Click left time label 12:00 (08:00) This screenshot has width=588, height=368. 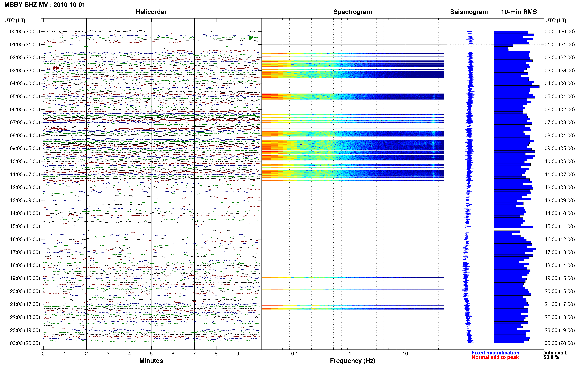[x=25, y=187]
